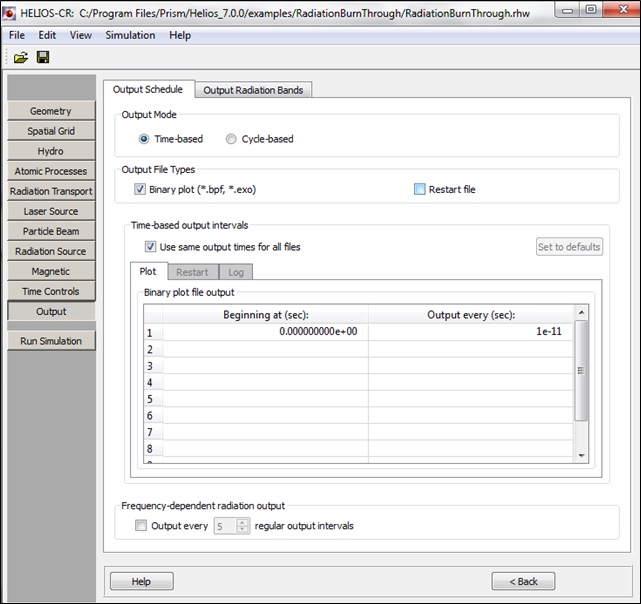Select the Cycle-based output mode
This screenshot has width=641, height=604.
(231, 139)
